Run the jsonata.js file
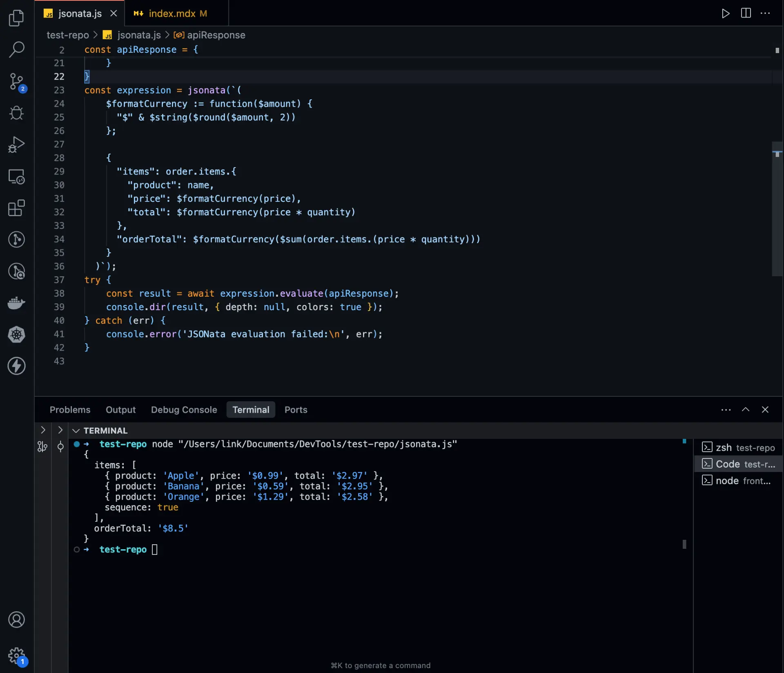The height and width of the screenshot is (673, 784). point(726,13)
